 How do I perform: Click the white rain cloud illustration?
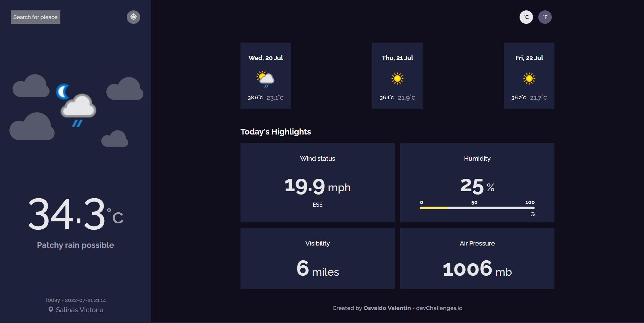click(77, 106)
